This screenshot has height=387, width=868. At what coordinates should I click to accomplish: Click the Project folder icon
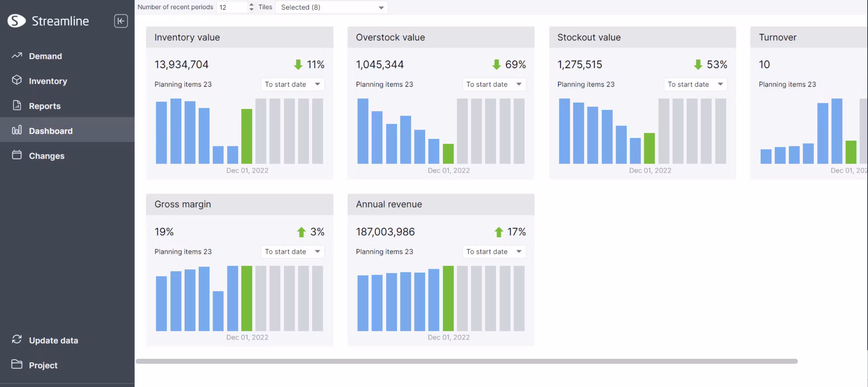pyautogui.click(x=17, y=365)
